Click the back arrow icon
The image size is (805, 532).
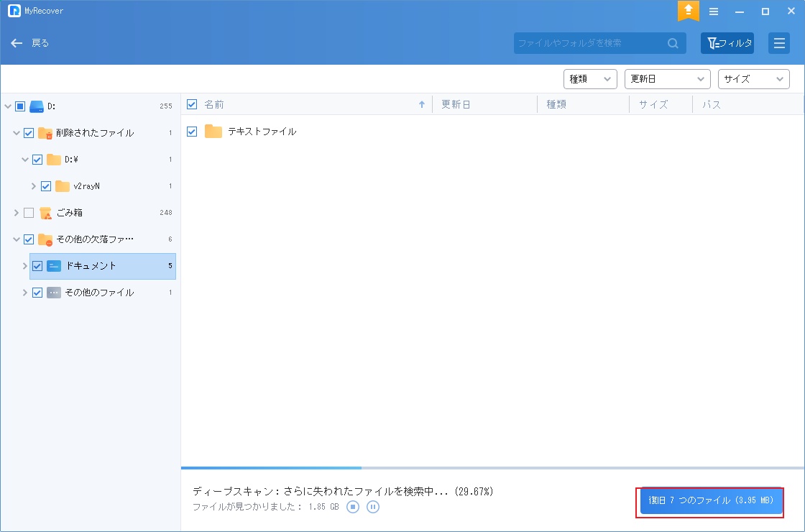(x=17, y=43)
